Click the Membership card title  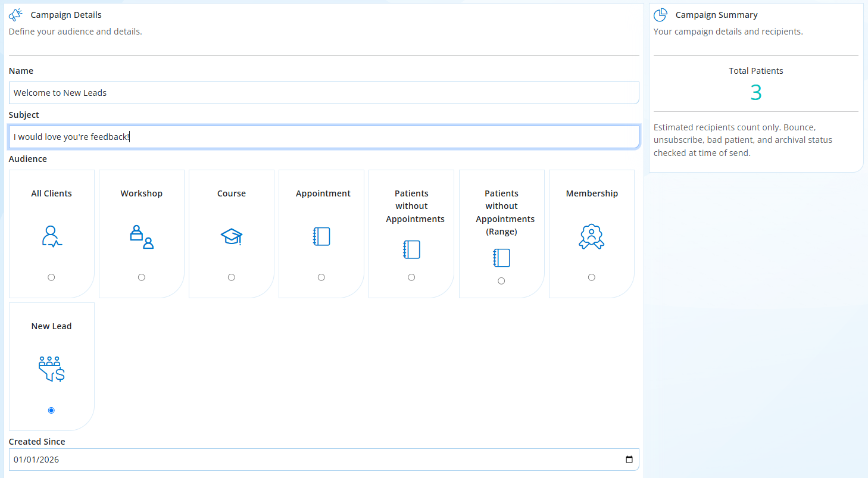(592, 193)
